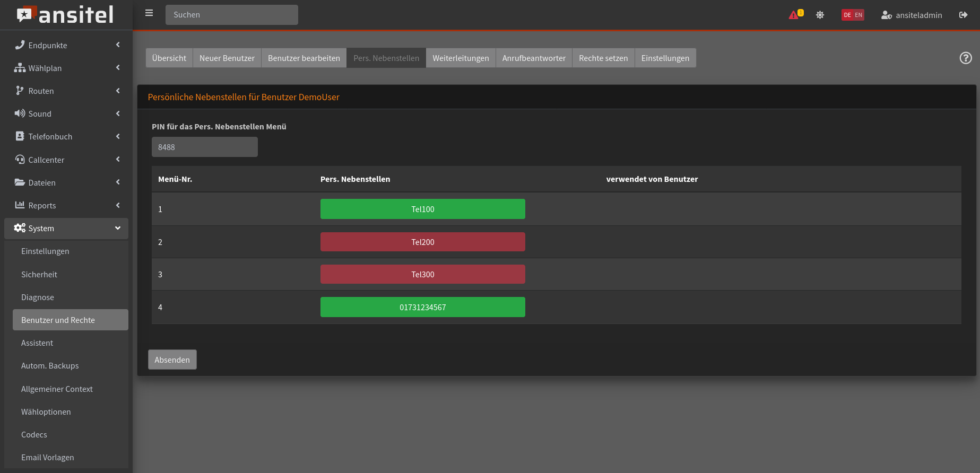Toggle the green Tel100 extension

[x=422, y=209]
